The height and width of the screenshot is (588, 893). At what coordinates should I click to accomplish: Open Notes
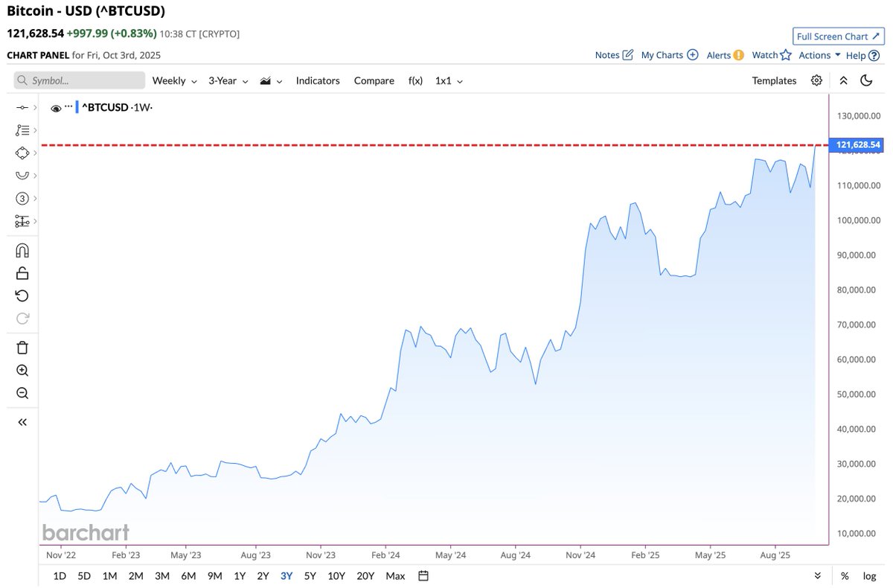614,55
